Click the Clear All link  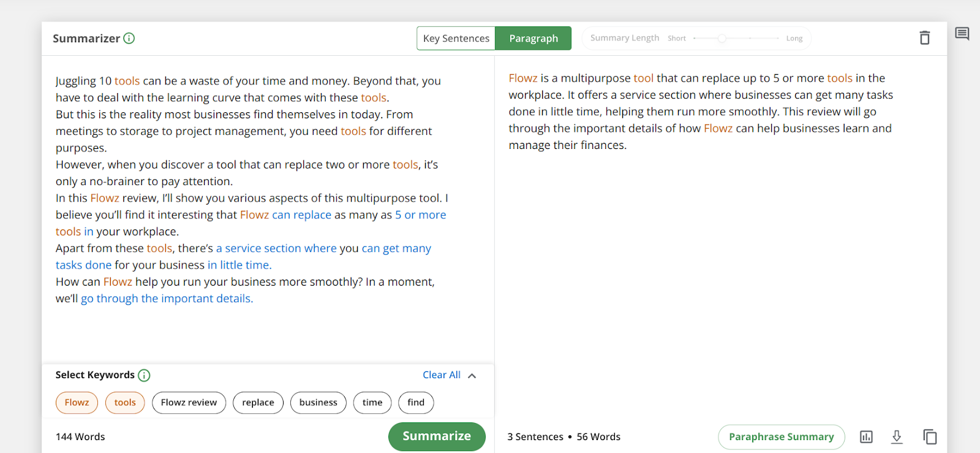coord(441,375)
